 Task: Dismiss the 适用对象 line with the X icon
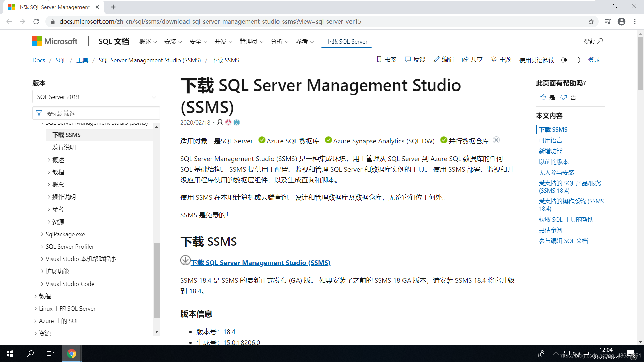(496, 140)
